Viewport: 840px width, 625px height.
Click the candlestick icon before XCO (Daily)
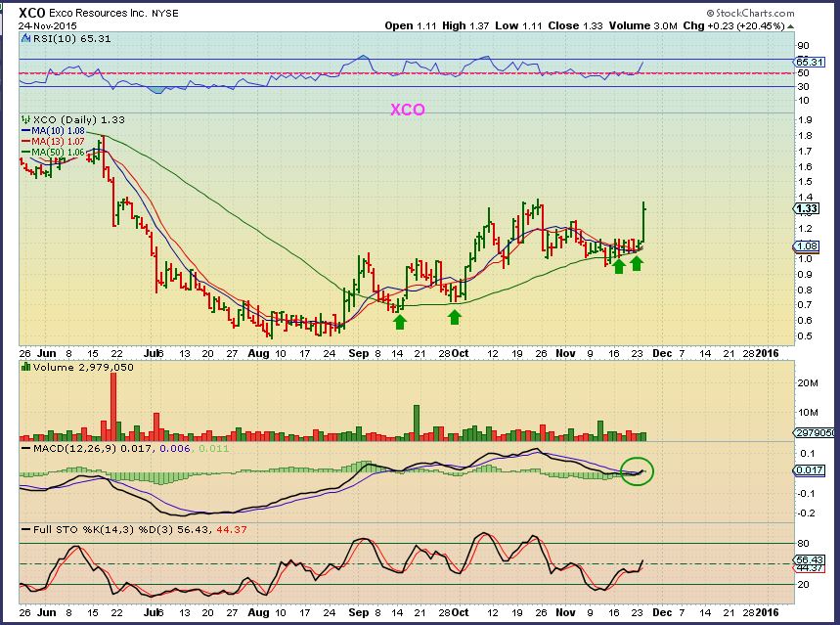pos(25,119)
